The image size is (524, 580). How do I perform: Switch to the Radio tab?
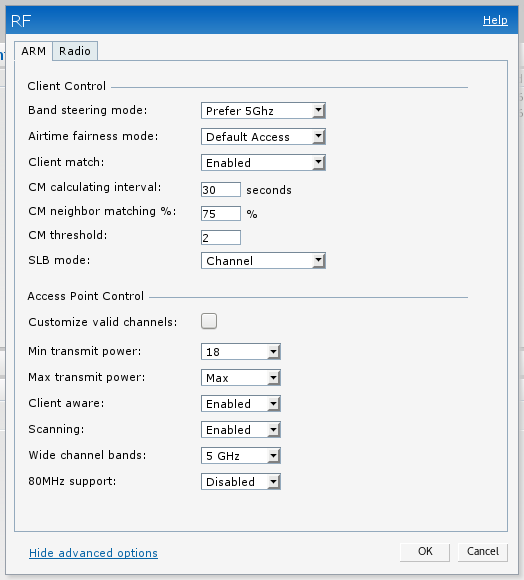pyautogui.click(x=75, y=51)
